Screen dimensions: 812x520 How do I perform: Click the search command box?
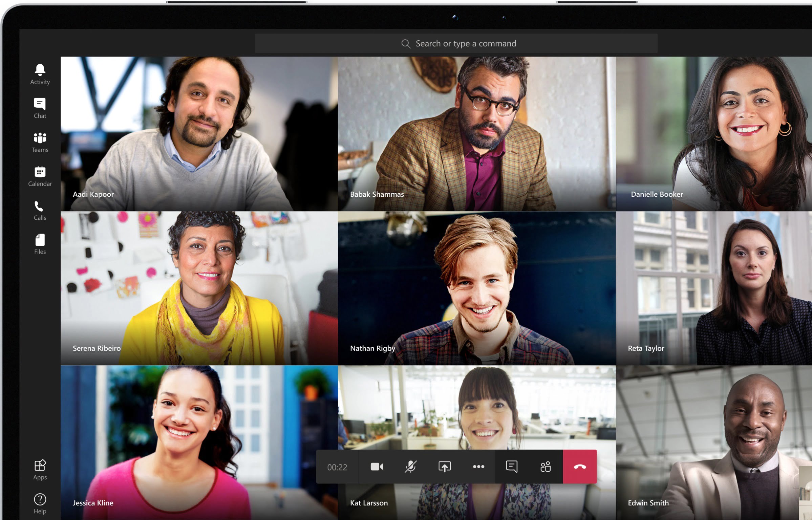point(456,43)
